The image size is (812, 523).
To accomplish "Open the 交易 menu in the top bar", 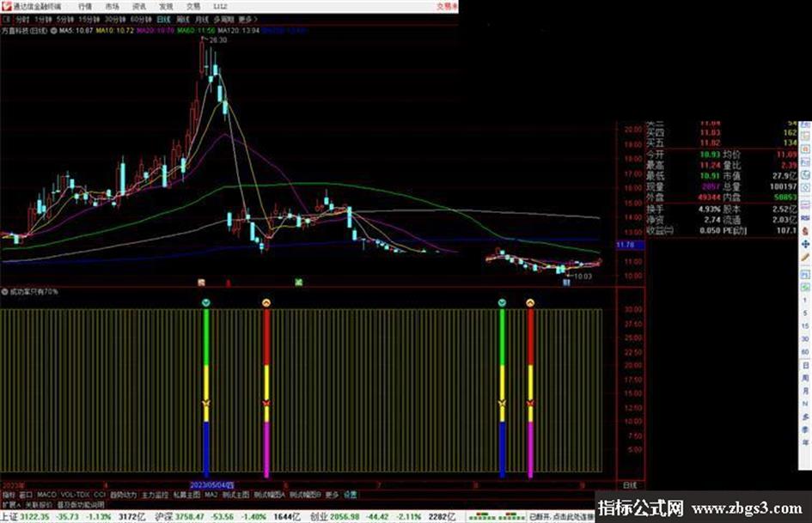I will click(x=193, y=6).
